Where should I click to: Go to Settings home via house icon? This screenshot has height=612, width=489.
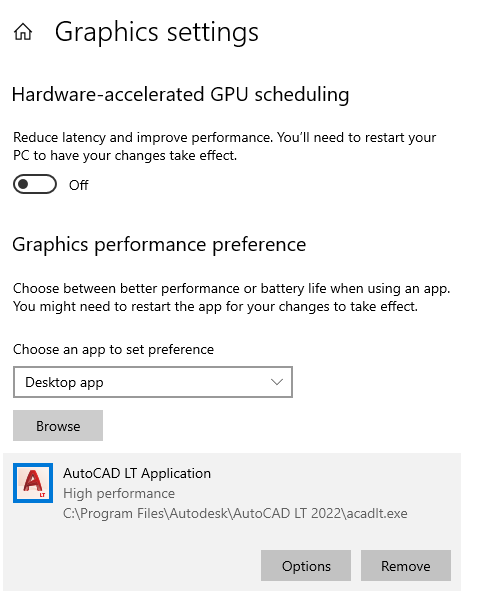tap(23, 32)
